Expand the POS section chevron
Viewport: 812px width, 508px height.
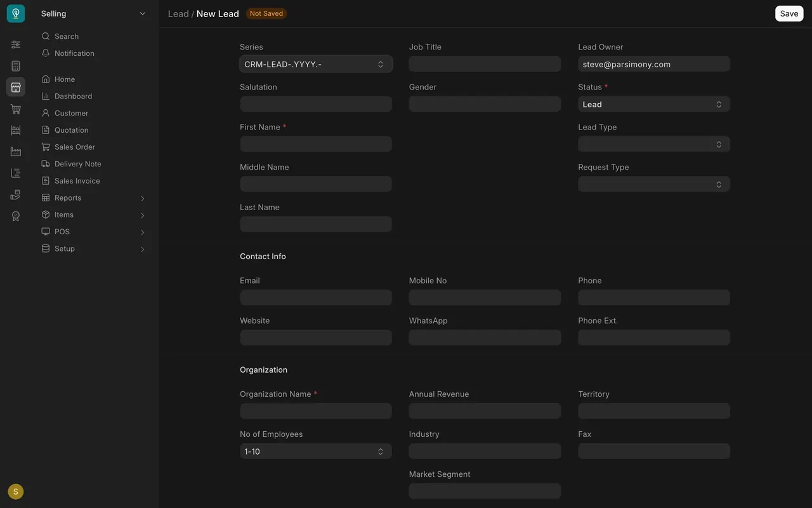point(142,232)
